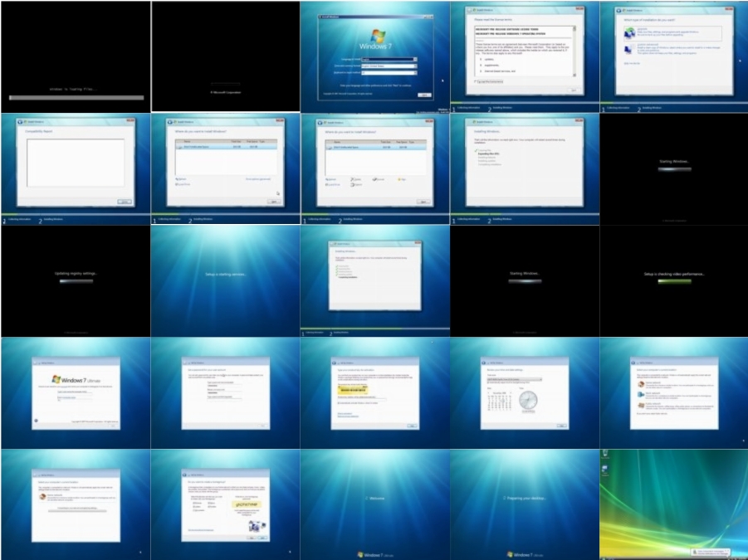The width and height of the screenshot is (748, 560).
Task: Select Disk 0 Unallocated Space in first disk list
Action: coord(226,147)
